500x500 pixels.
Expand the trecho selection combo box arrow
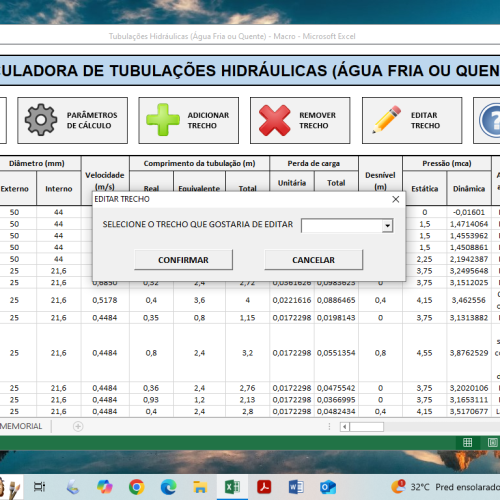tap(387, 226)
